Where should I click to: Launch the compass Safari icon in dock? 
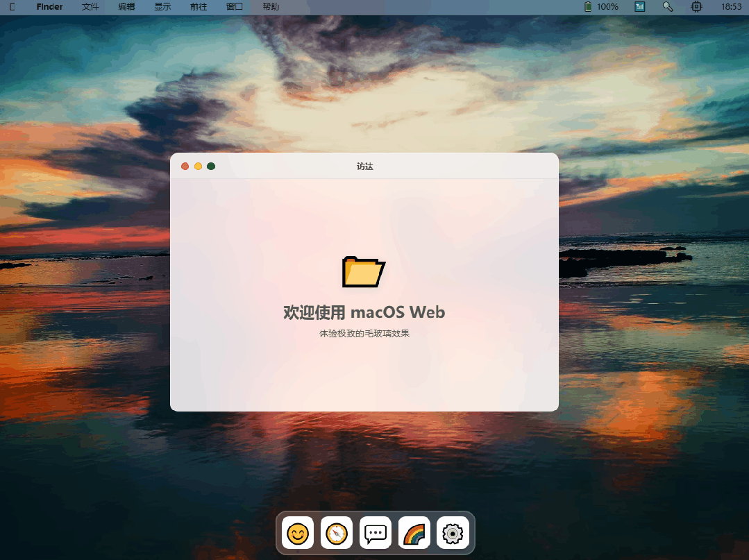point(336,533)
